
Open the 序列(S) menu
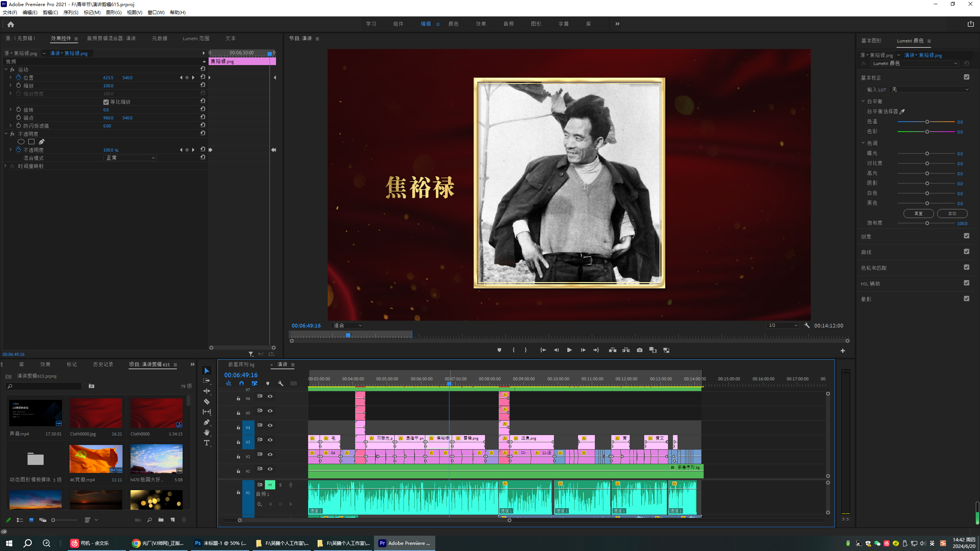(71, 13)
